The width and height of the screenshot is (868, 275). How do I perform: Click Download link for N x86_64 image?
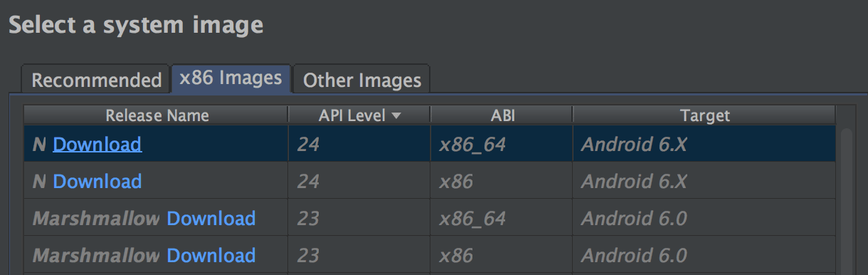click(x=97, y=144)
